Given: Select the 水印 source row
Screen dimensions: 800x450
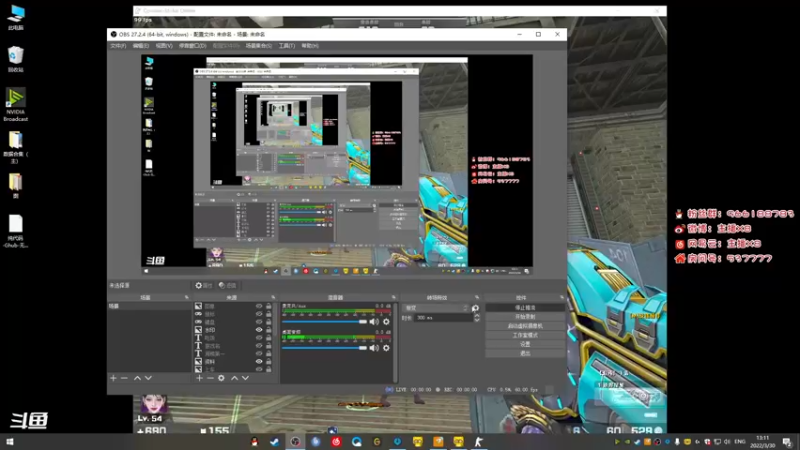Looking at the screenshot, I should tap(232, 330).
